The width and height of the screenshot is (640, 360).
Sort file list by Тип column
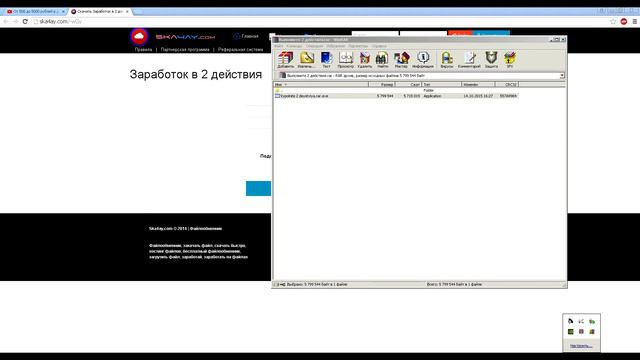coord(442,84)
